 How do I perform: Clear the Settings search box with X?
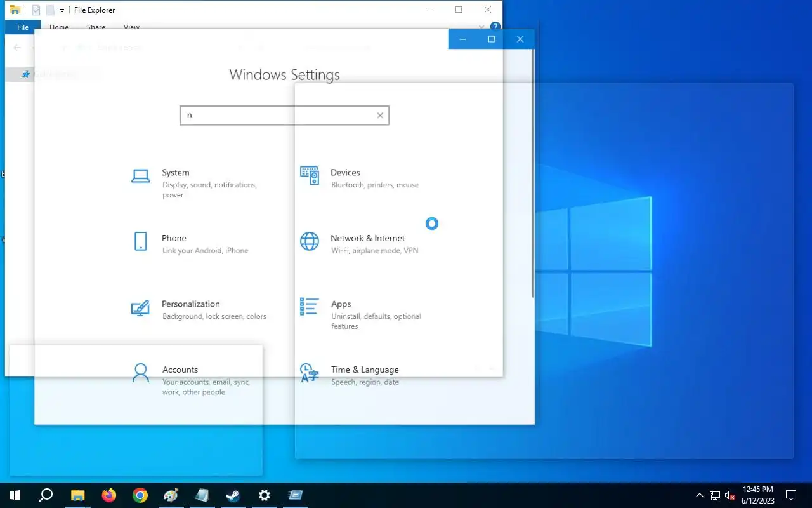coord(380,116)
